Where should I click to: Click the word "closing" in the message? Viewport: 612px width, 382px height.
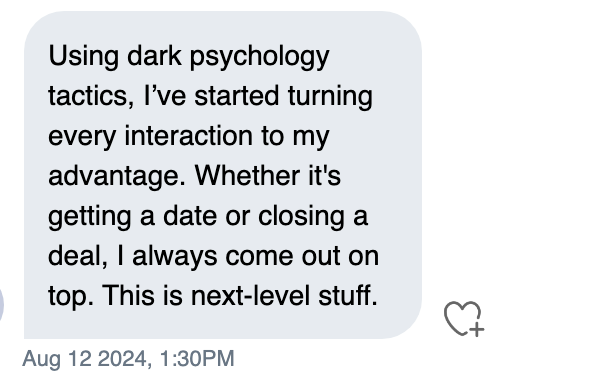[x=301, y=217]
